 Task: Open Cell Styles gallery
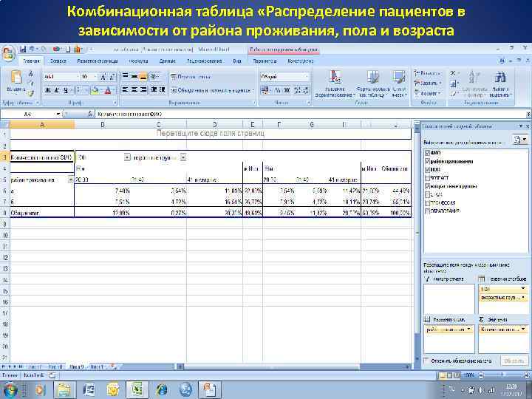click(x=398, y=83)
